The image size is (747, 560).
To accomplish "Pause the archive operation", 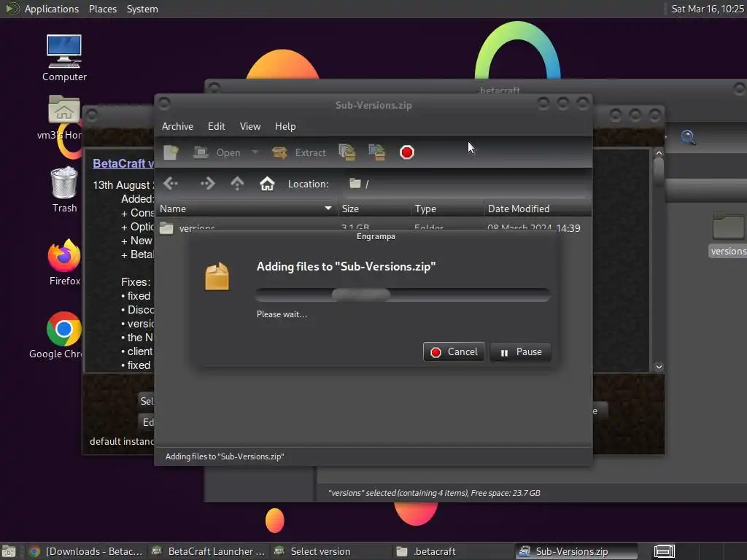I will (x=520, y=352).
